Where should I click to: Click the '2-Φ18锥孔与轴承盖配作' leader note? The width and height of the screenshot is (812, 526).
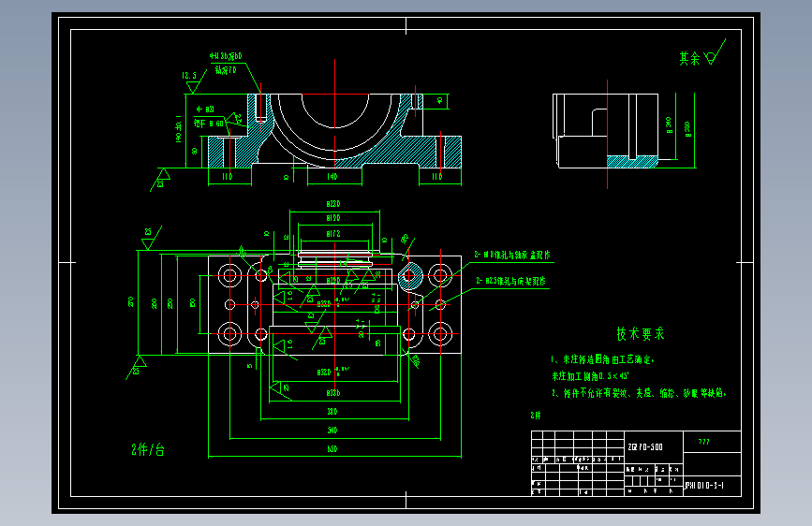point(512,255)
